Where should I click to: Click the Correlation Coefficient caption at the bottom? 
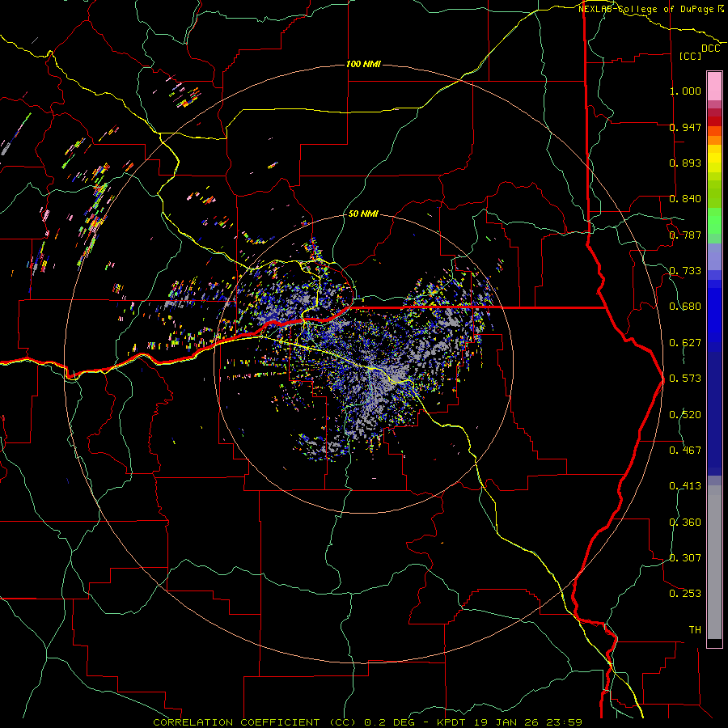click(x=367, y=722)
